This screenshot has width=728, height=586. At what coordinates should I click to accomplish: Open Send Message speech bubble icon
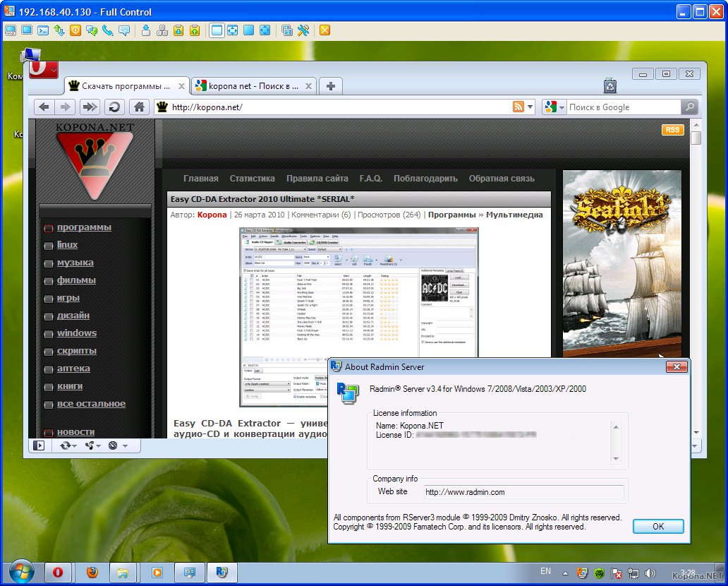pos(124,30)
